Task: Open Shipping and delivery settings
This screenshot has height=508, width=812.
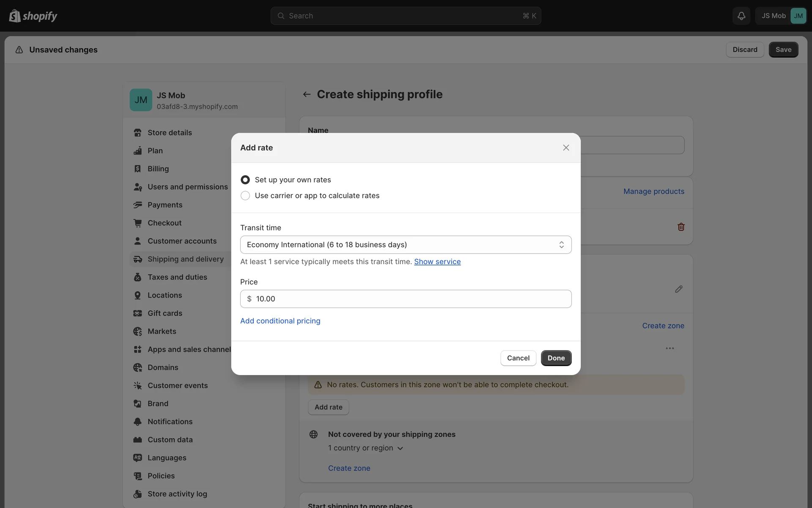Action: pos(185,259)
